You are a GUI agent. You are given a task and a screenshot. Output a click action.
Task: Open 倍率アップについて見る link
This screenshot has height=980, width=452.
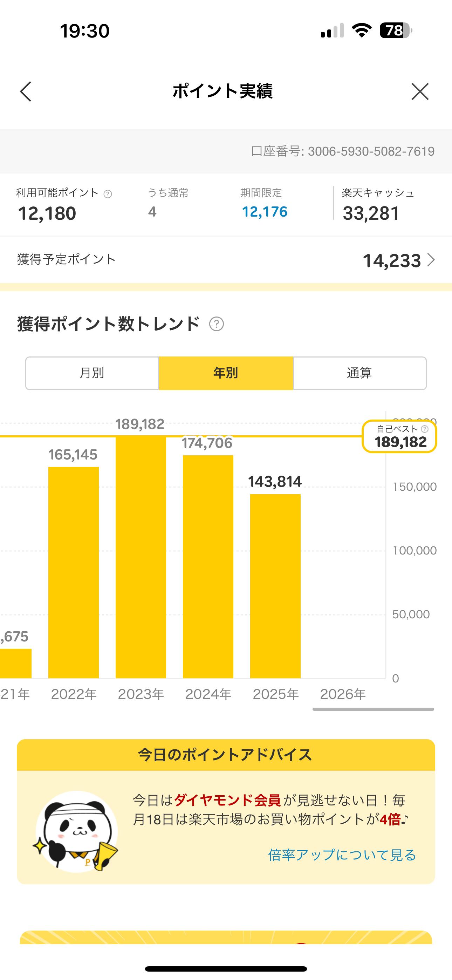coord(342,855)
